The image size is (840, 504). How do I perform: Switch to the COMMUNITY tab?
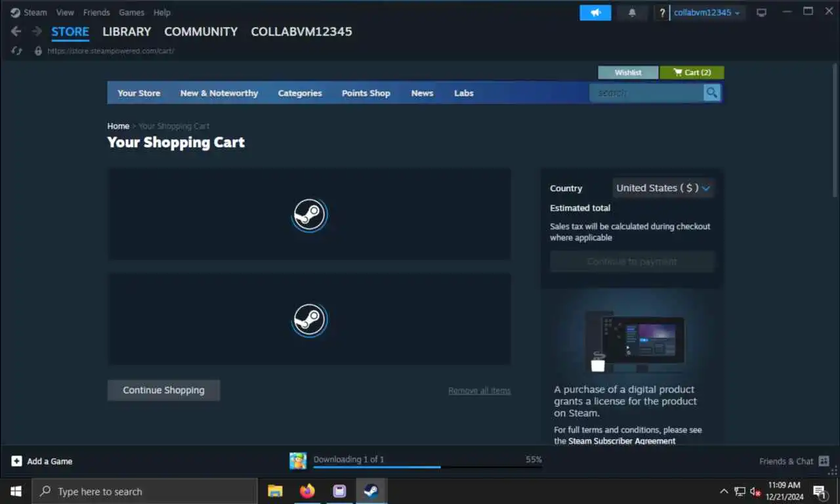(201, 31)
